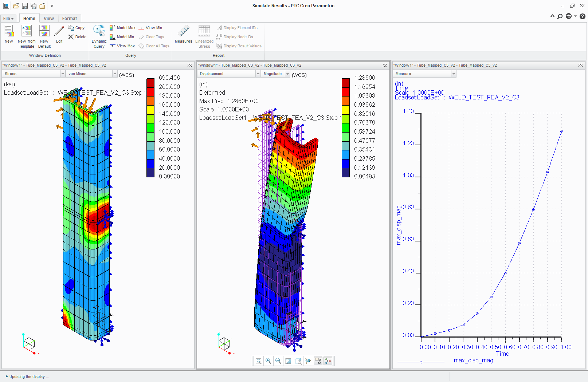Toggle the three-node connector icon in graphics toolbar

click(328, 361)
